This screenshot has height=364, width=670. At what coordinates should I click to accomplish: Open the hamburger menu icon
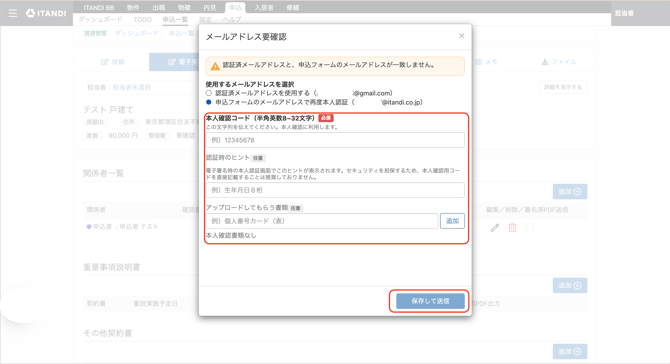[x=13, y=13]
